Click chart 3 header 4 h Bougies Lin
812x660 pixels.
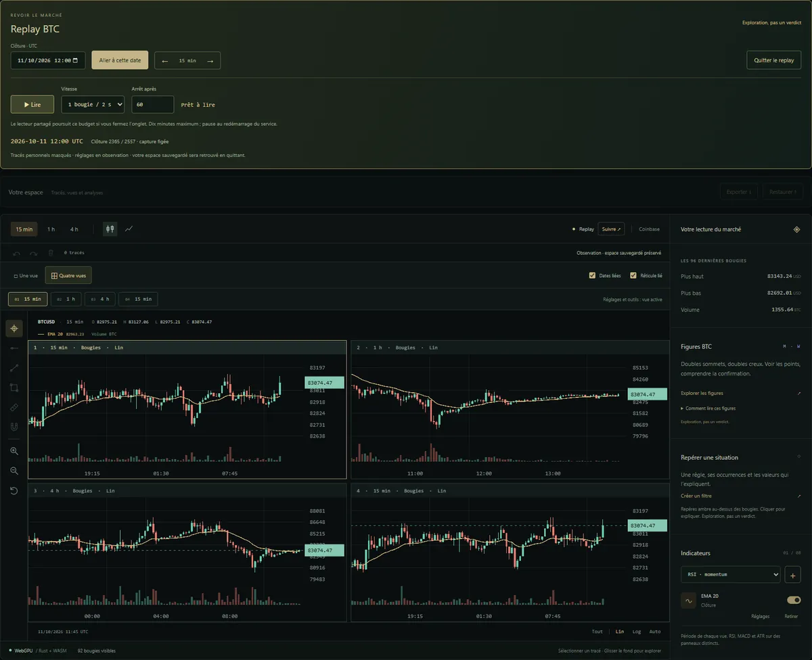187,490
